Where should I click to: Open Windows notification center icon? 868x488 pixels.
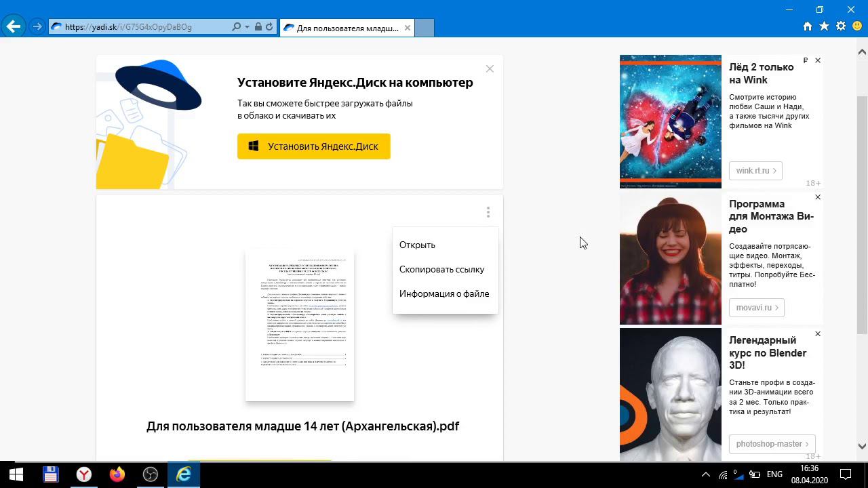pyautogui.click(x=846, y=475)
